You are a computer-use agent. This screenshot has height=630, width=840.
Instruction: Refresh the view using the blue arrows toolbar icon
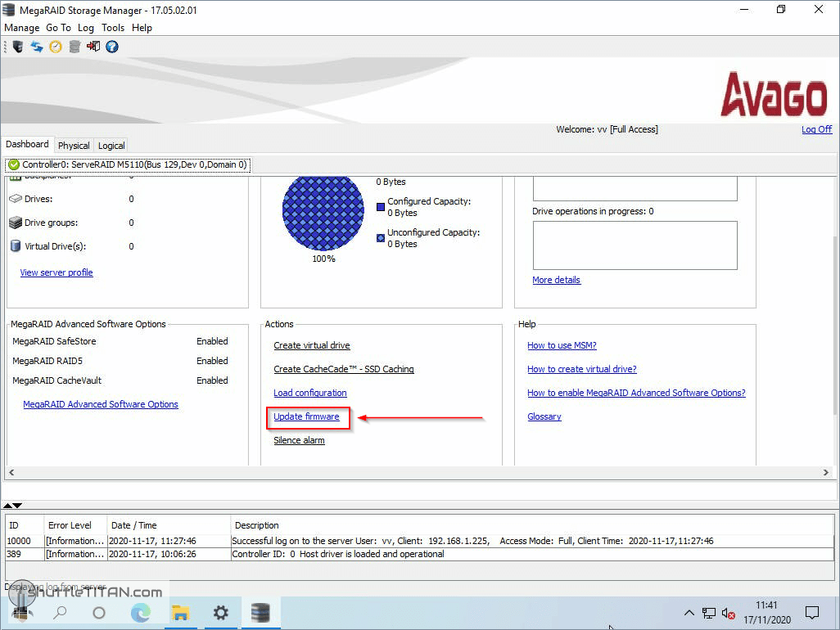[x=36, y=47]
